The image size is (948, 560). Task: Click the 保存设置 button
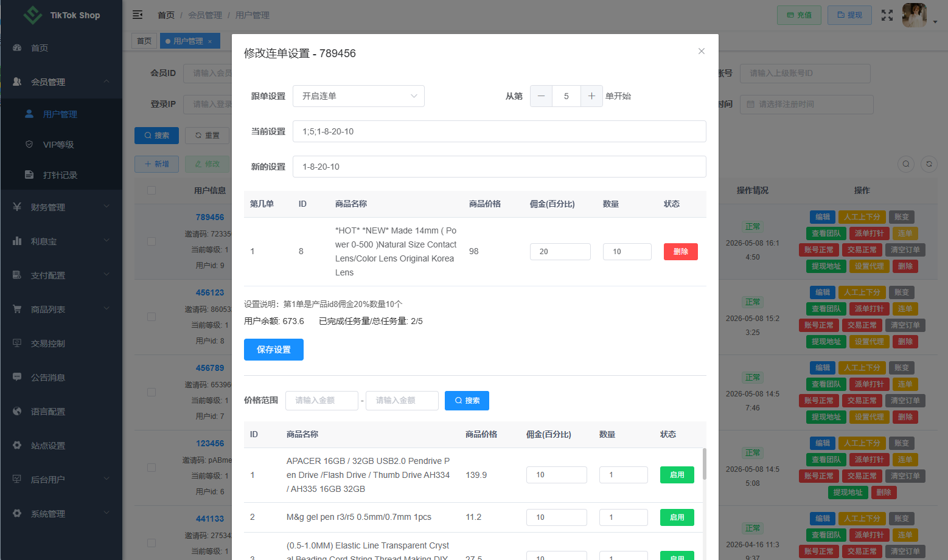click(x=274, y=350)
